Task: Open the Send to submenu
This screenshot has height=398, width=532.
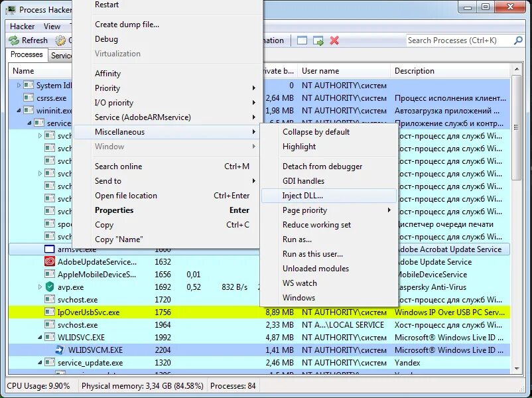Action: [x=168, y=181]
